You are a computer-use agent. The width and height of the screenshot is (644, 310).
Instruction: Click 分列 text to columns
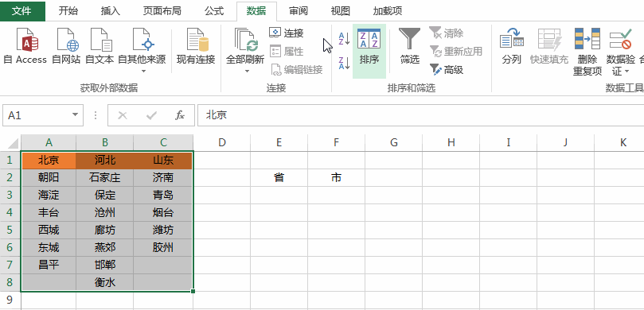[x=512, y=46]
